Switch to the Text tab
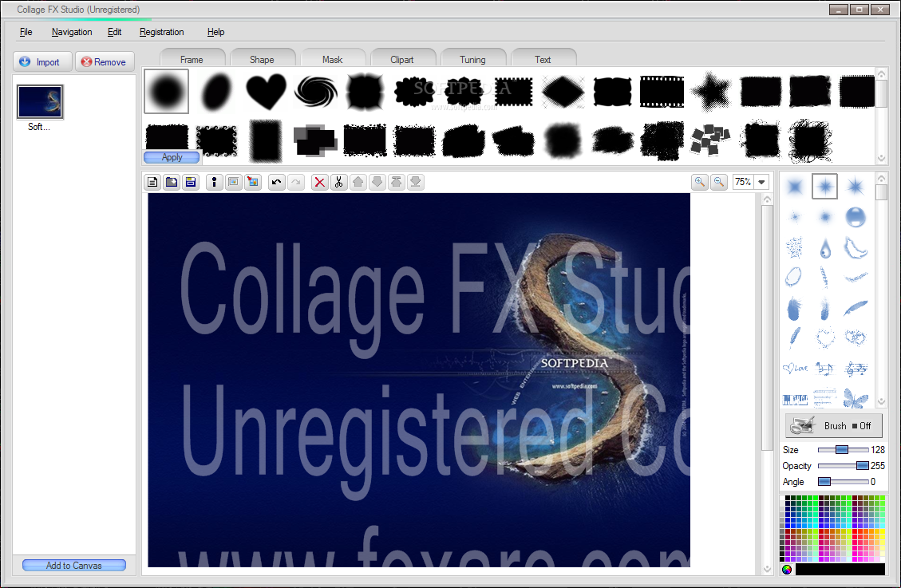This screenshot has width=901, height=588. coord(543,59)
